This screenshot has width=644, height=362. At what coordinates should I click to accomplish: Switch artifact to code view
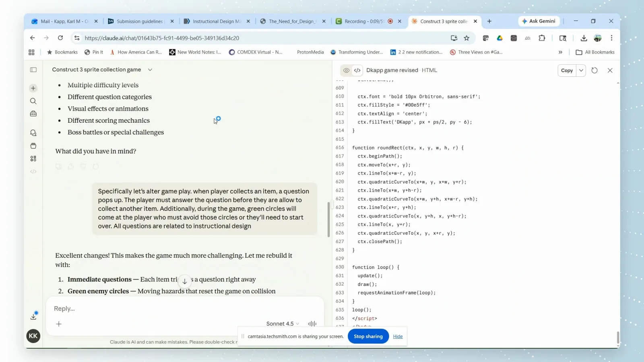click(x=357, y=70)
